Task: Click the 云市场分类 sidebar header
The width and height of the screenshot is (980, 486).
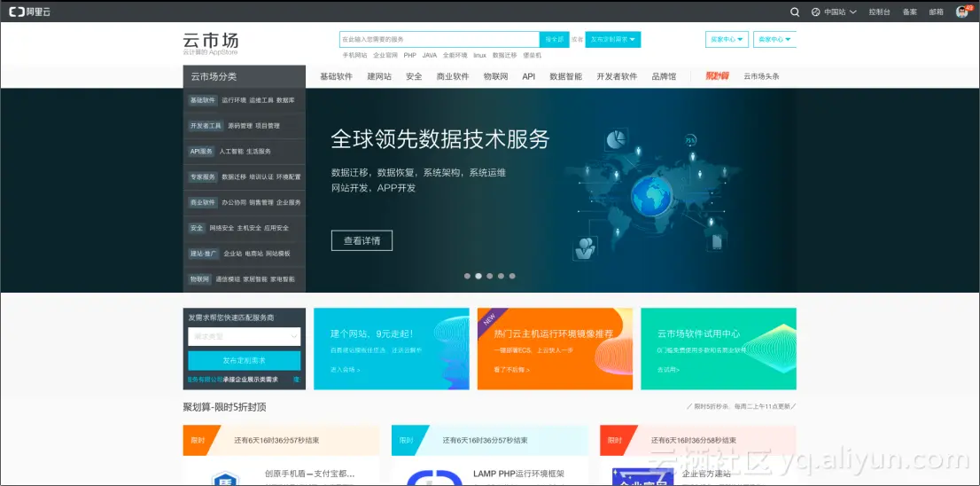Action: [x=245, y=77]
